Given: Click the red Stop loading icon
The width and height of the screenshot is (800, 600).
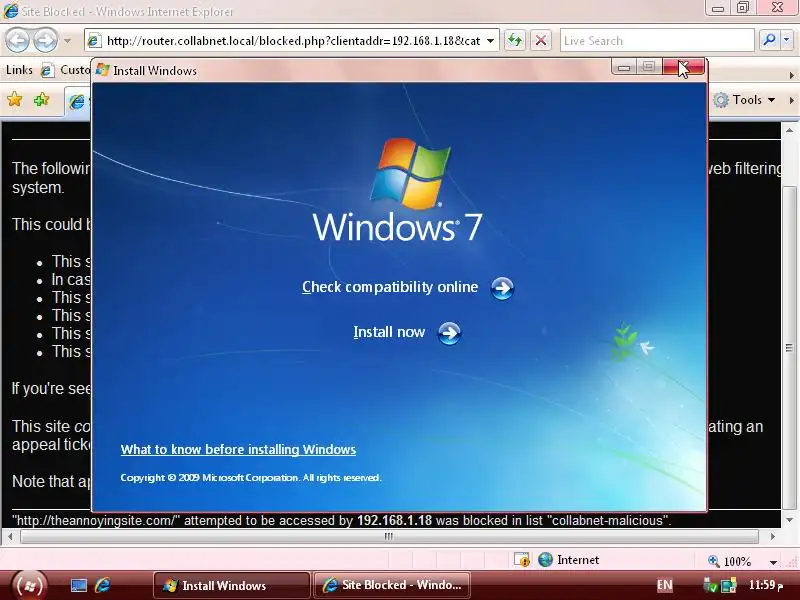Looking at the screenshot, I should pyautogui.click(x=541, y=40).
